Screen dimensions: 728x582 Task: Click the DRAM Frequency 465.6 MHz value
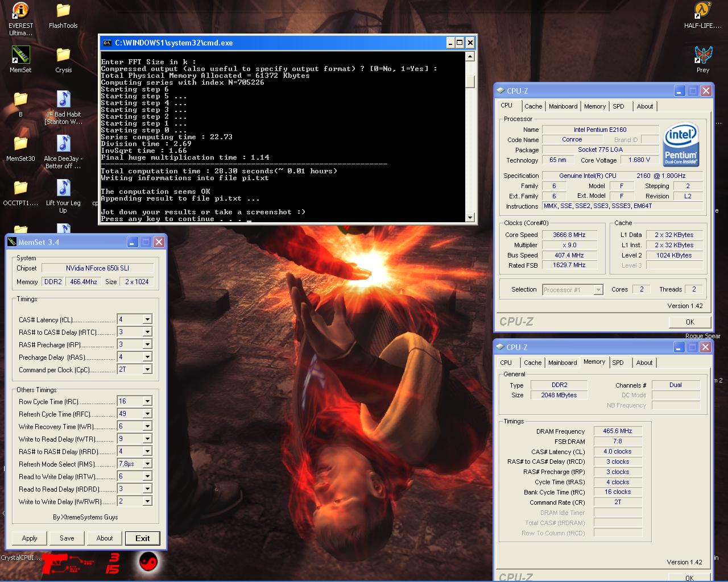[618, 431]
